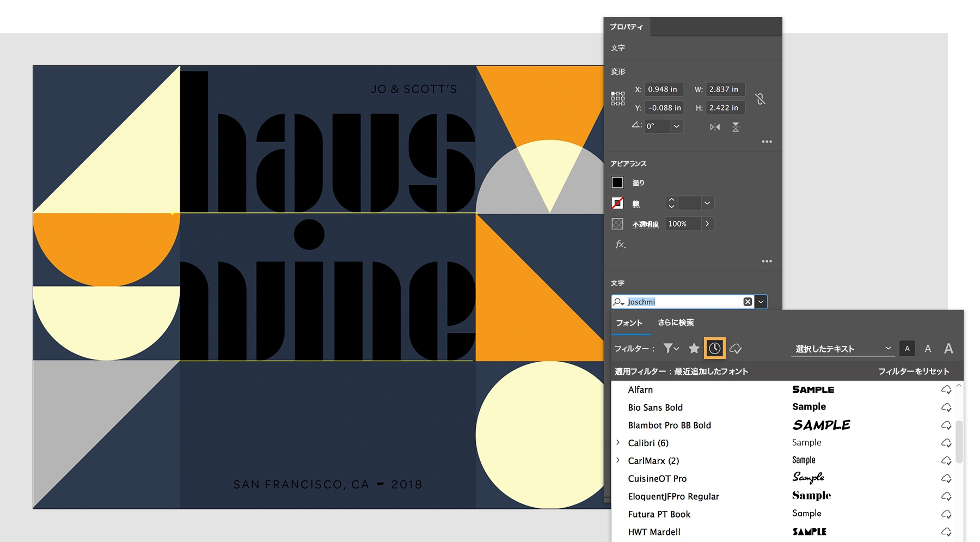The image size is (980, 542).
Task: Click the opacity 100% input field
Action: (683, 224)
